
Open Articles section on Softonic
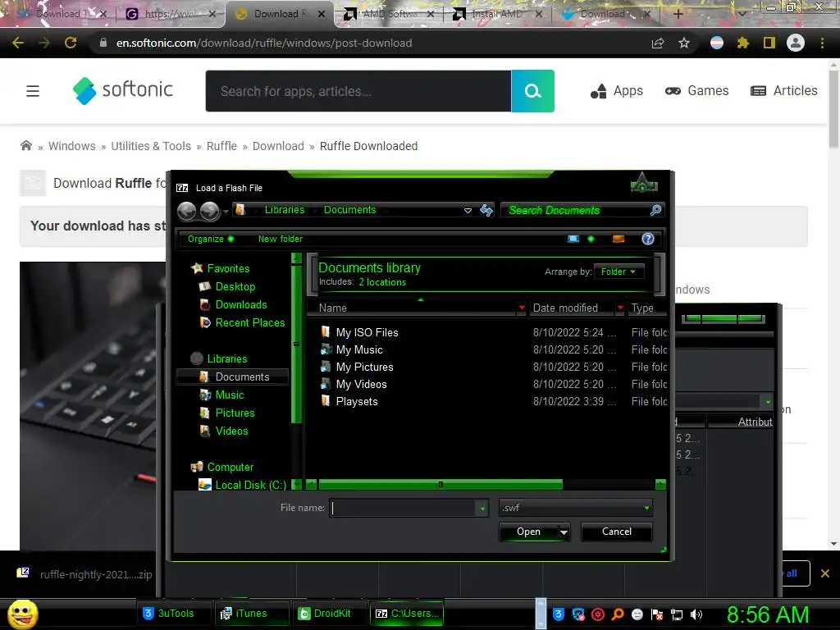(784, 91)
